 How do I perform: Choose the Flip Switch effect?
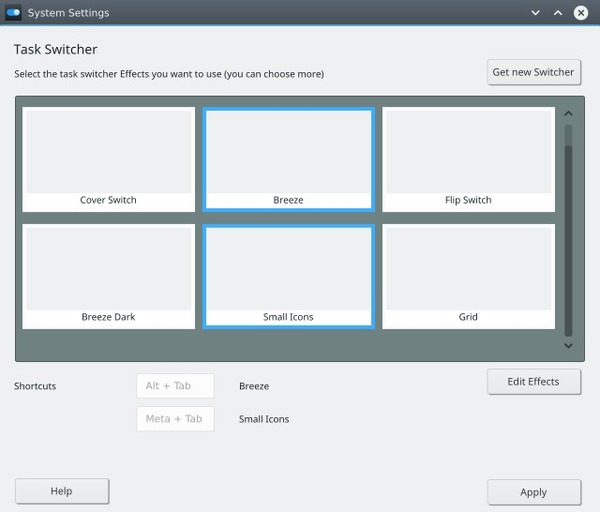click(468, 159)
